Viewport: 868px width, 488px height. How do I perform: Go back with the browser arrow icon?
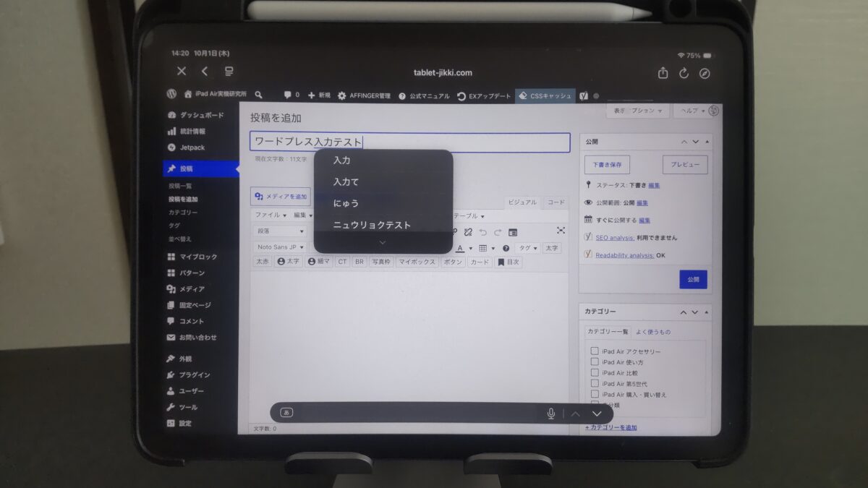[205, 72]
